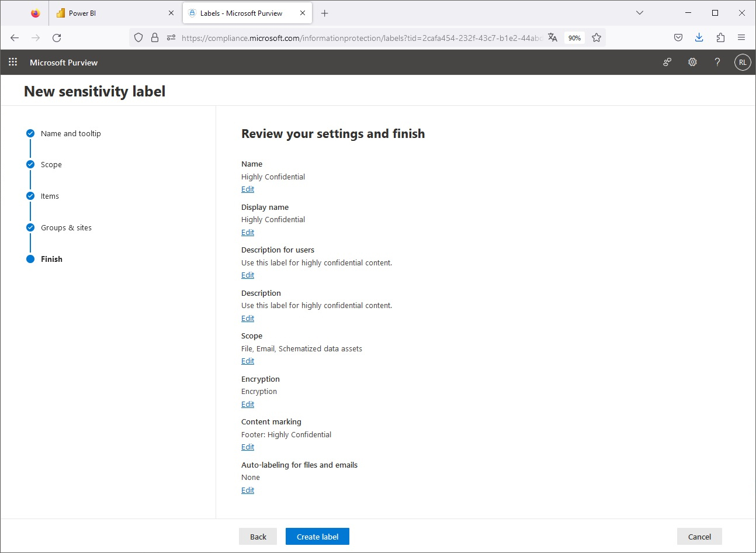756x553 pixels.
Task: Bookmark this page with the star icon
Action: point(596,37)
